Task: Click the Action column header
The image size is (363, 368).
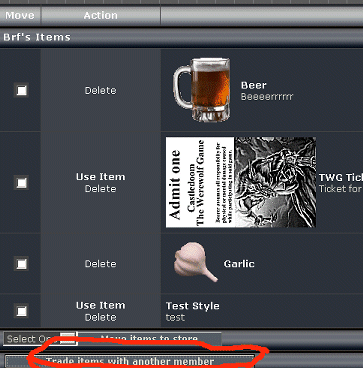Action: click(x=100, y=16)
